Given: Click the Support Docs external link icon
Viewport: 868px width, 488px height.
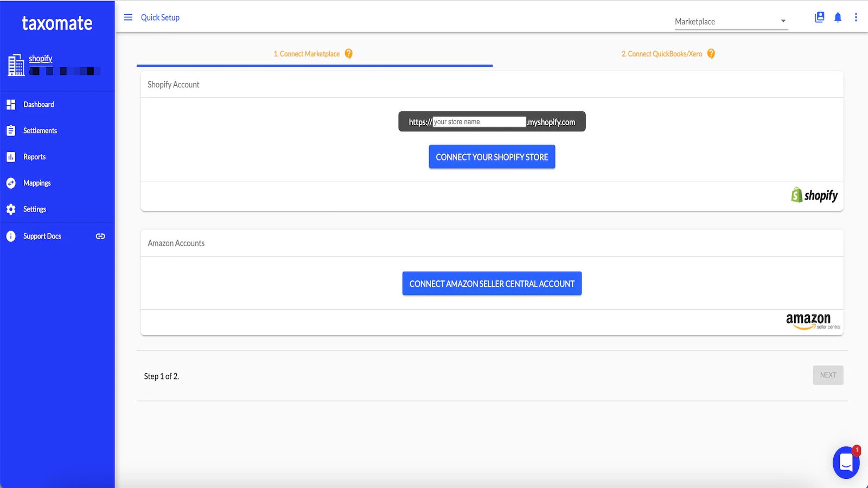Looking at the screenshot, I should point(100,236).
